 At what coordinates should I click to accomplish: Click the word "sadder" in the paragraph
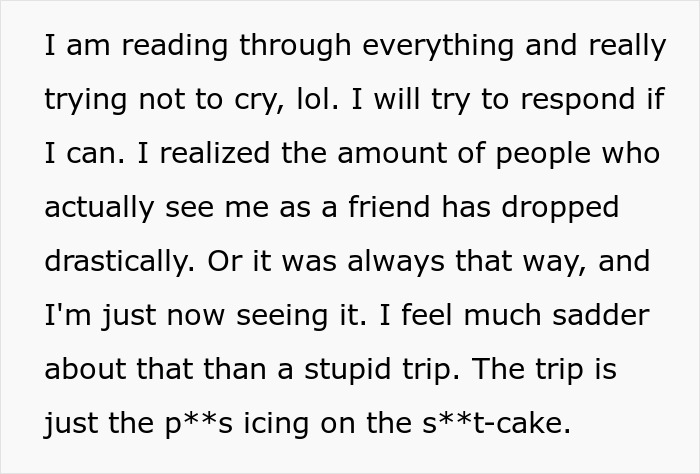pos(597,317)
